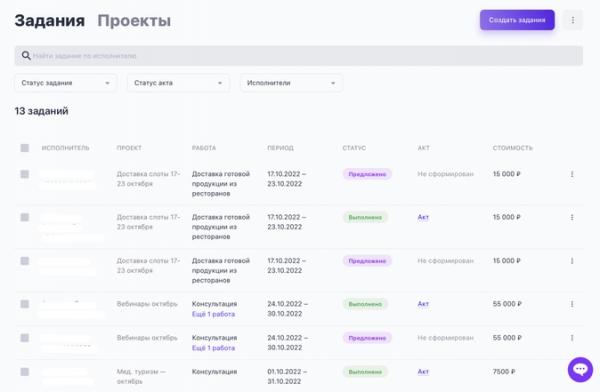
Task: Open the three-dot menu beside Создать задание
Action: pyautogui.click(x=573, y=20)
